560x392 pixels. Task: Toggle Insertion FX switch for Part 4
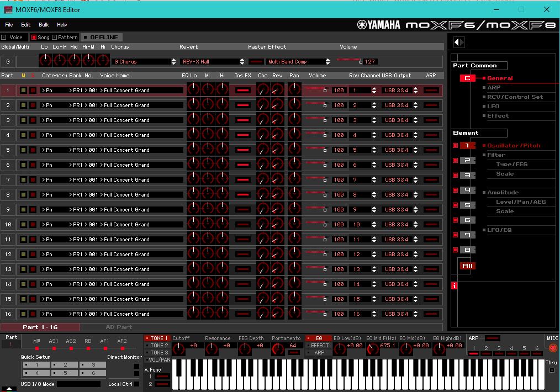coord(243,135)
